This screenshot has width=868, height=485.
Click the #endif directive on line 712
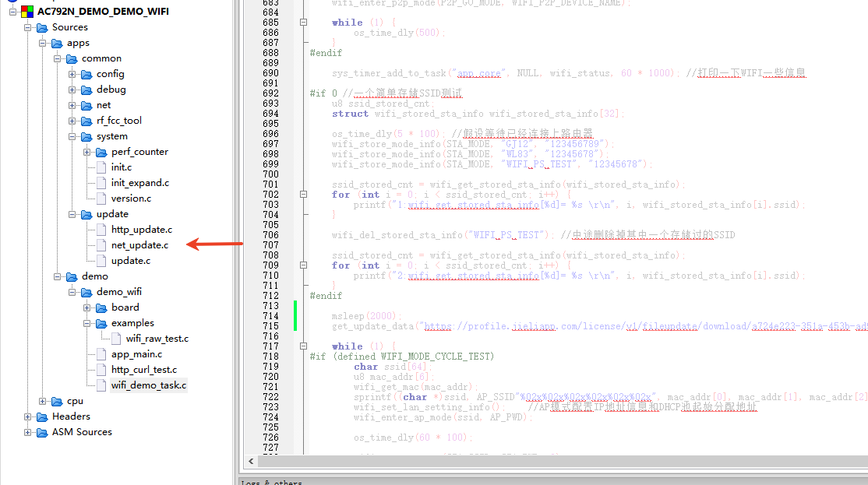coord(326,296)
